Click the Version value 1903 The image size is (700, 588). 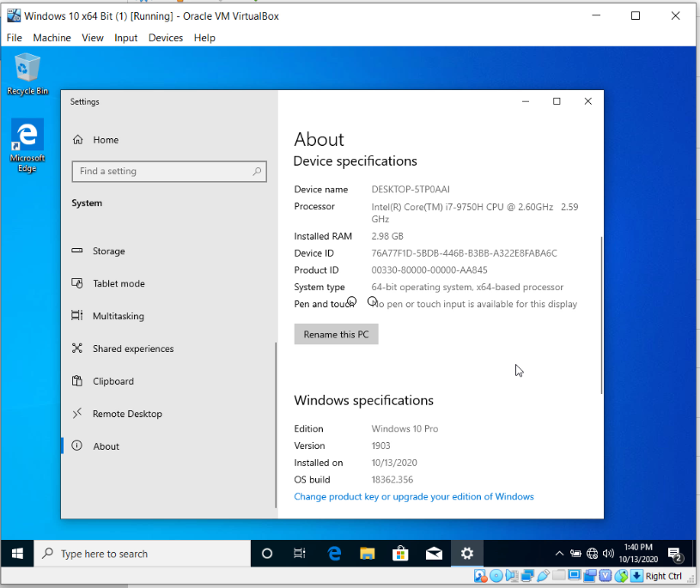coord(380,446)
